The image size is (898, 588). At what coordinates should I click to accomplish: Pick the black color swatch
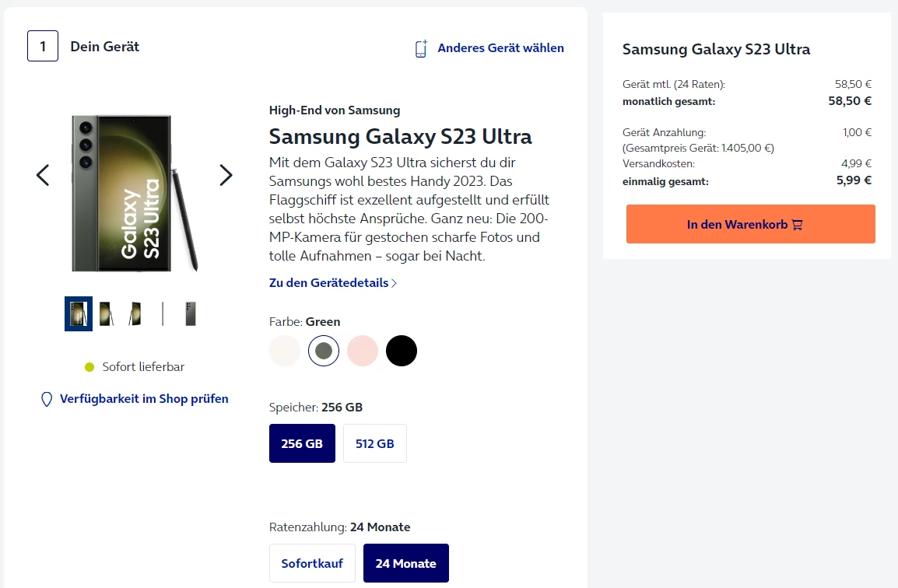pos(402,351)
